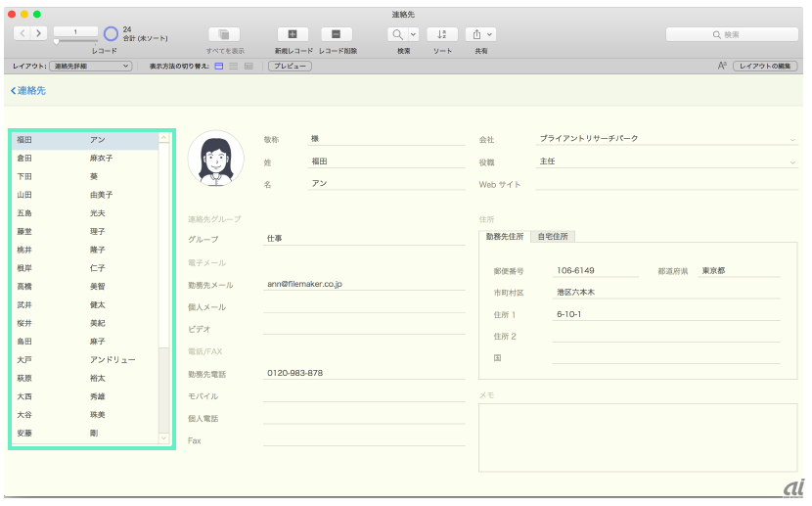Click the magnifier Find (検索) icon
The image size is (812, 506).
point(398,34)
